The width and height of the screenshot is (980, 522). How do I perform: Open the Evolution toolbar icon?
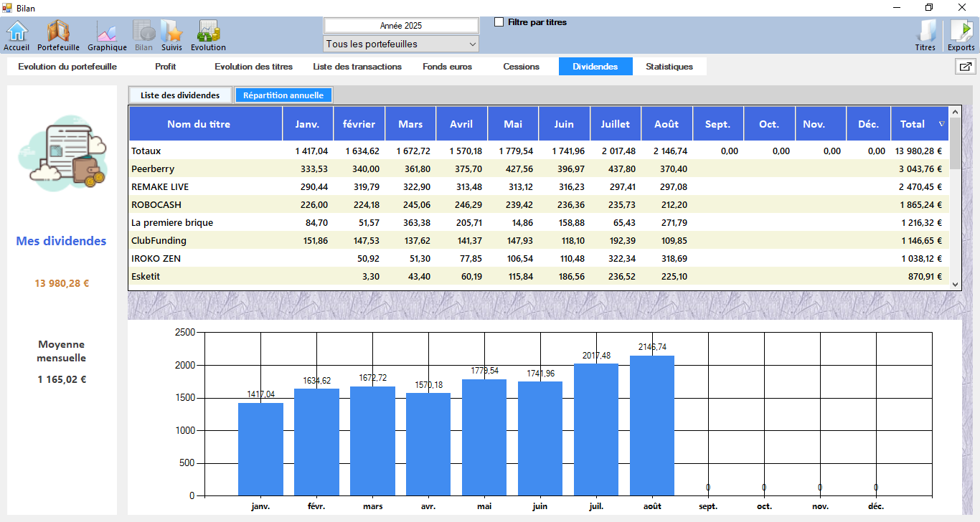point(208,34)
